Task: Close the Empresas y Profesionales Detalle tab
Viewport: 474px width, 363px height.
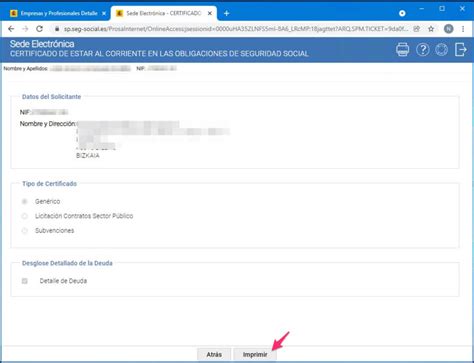Action: coord(104,13)
